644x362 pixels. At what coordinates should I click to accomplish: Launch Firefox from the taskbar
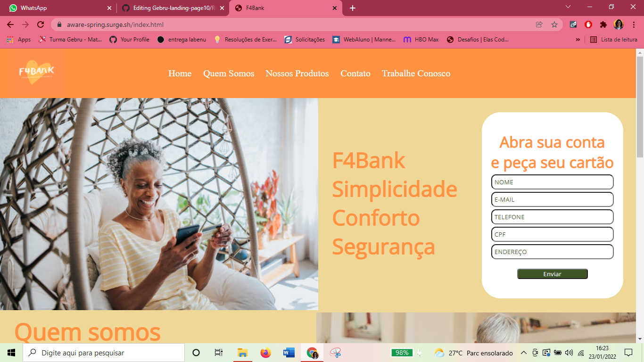[x=266, y=353]
